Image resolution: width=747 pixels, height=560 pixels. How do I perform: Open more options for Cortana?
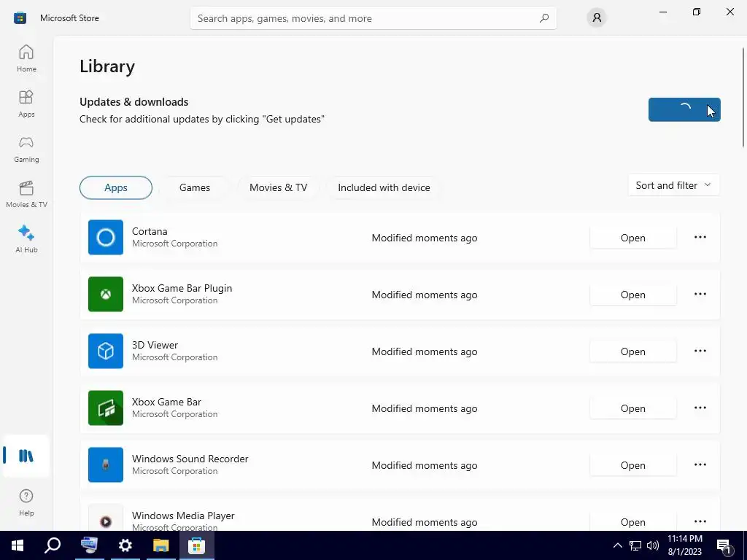[x=700, y=237]
